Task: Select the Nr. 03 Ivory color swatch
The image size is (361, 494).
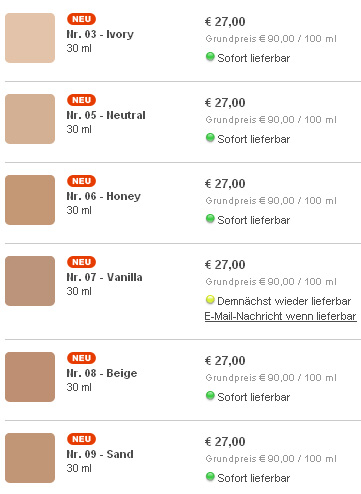Action: point(30,38)
